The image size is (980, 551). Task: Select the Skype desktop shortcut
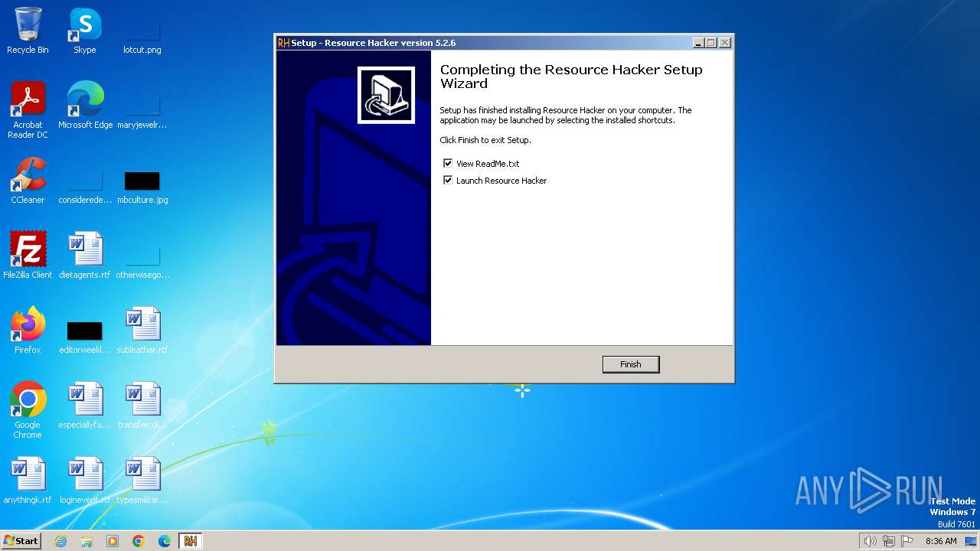click(85, 31)
